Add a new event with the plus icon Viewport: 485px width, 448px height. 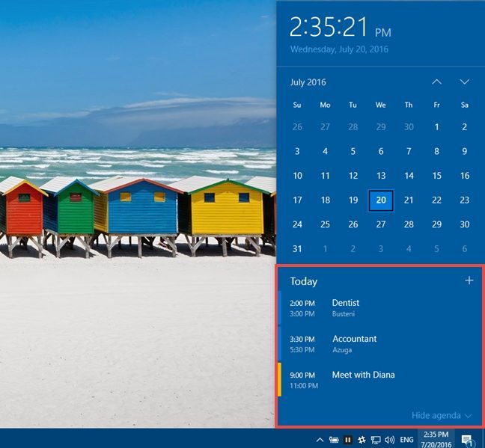[x=469, y=280]
